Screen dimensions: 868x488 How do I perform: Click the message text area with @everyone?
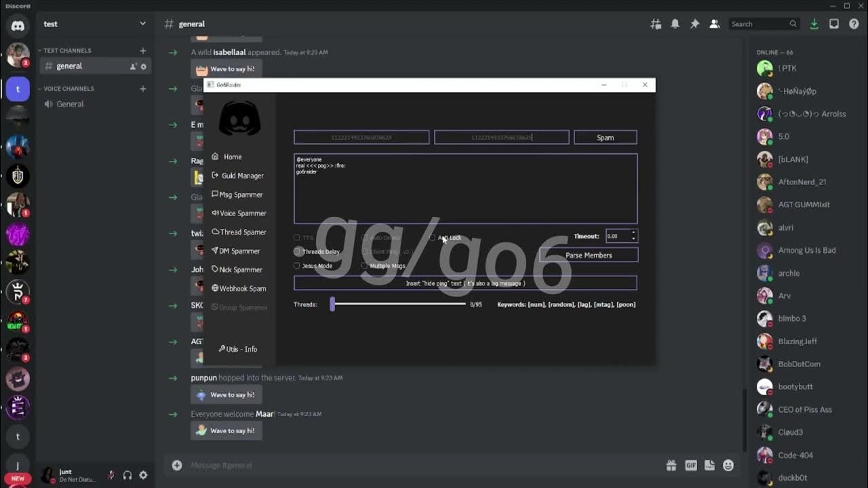(x=465, y=188)
